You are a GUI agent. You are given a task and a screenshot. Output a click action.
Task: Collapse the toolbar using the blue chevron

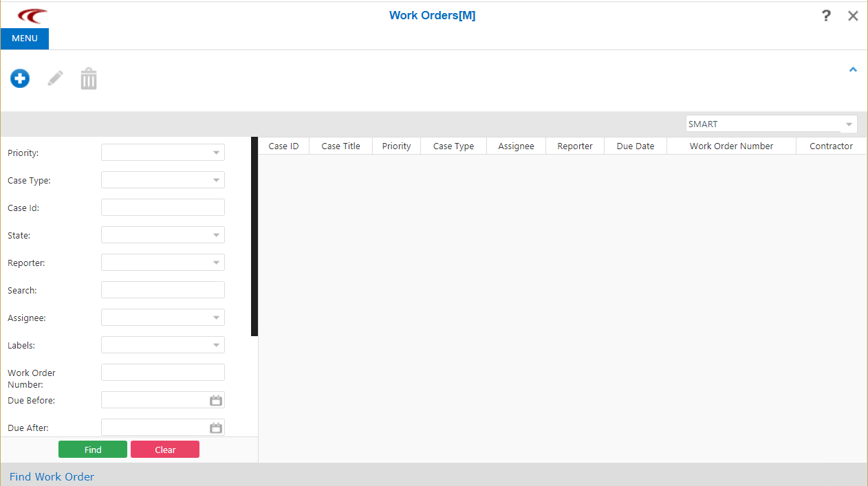[x=853, y=69]
